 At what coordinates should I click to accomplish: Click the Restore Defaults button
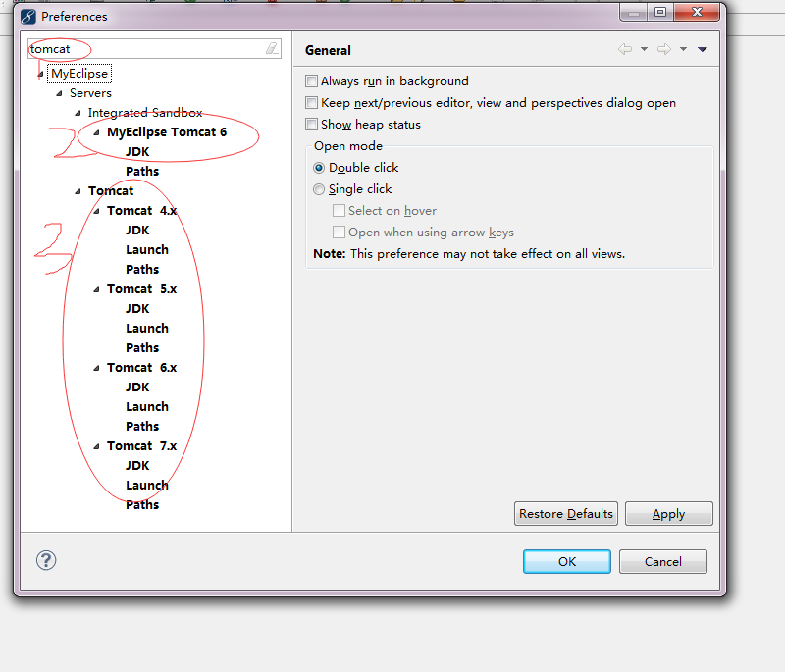[566, 514]
